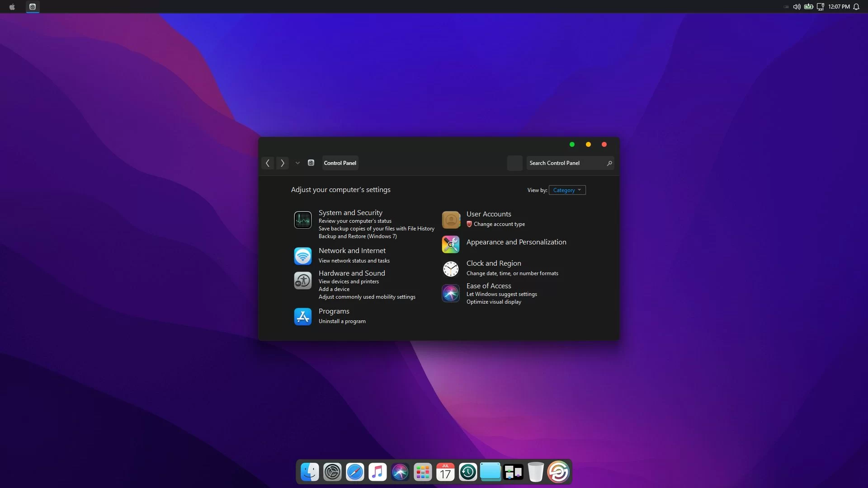Click Change account type link
The width and height of the screenshot is (868, 488).
(x=499, y=224)
